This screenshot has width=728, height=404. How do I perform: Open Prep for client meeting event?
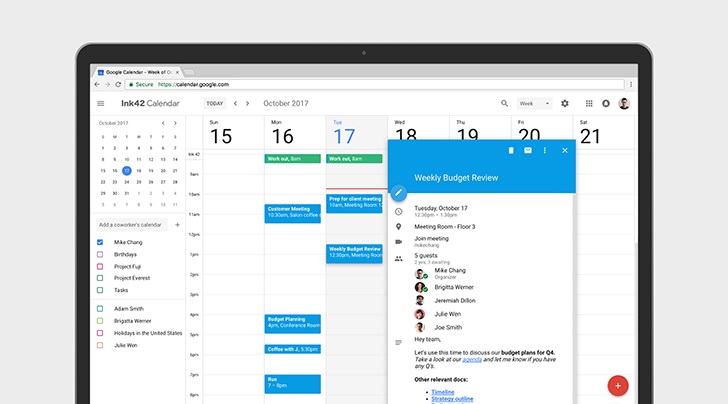click(x=354, y=204)
